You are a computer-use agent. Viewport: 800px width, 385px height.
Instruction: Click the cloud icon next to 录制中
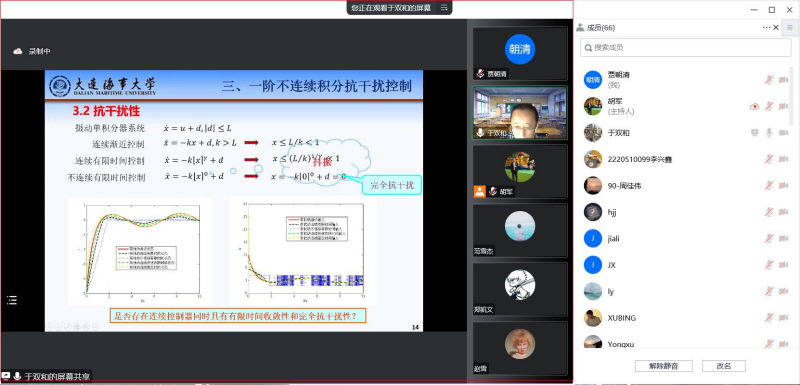(x=18, y=51)
